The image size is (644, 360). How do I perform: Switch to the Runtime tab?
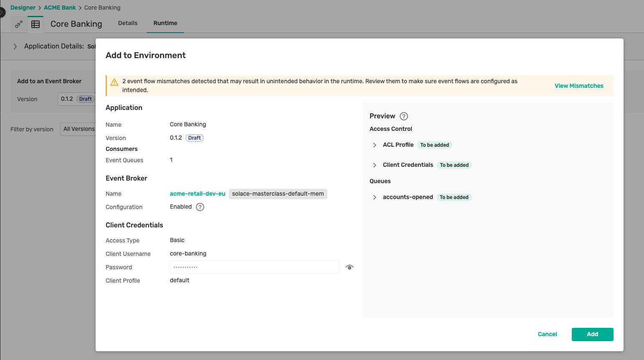pyautogui.click(x=165, y=23)
